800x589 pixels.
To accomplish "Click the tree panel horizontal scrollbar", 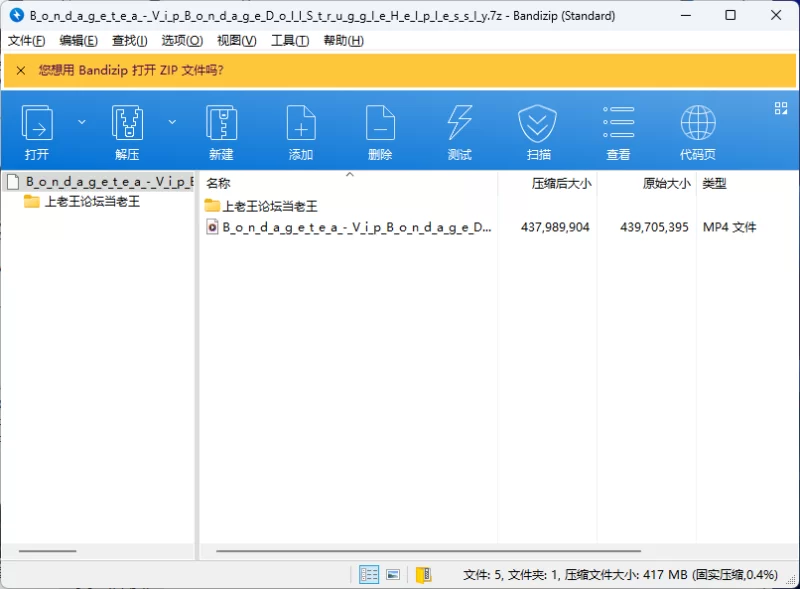I will point(47,551).
